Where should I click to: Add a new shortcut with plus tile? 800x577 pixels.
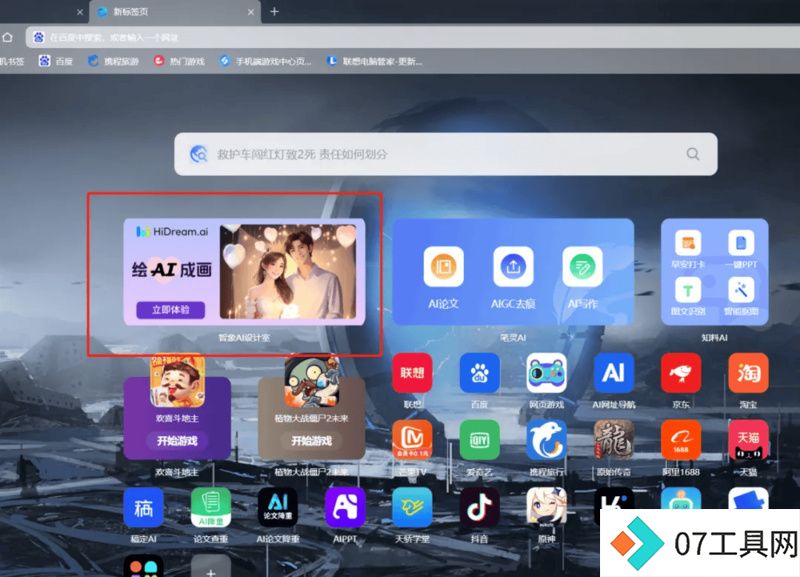[211, 566]
